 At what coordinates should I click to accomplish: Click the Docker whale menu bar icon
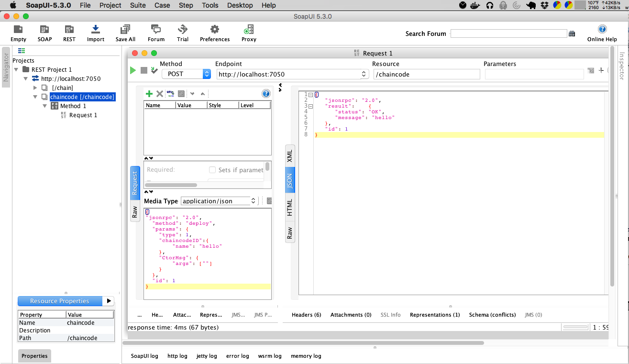click(x=475, y=5)
